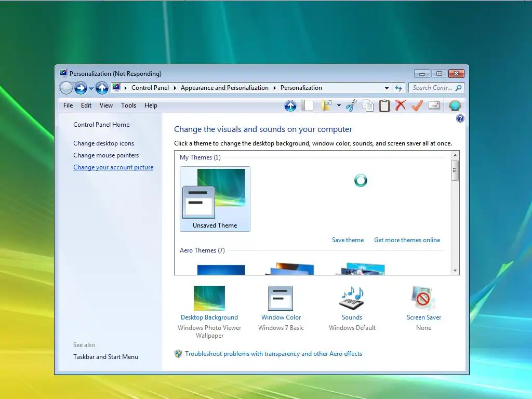Image resolution: width=532 pixels, height=399 pixels.
Task: Open the folder options icon in toolbar
Action: point(326,105)
